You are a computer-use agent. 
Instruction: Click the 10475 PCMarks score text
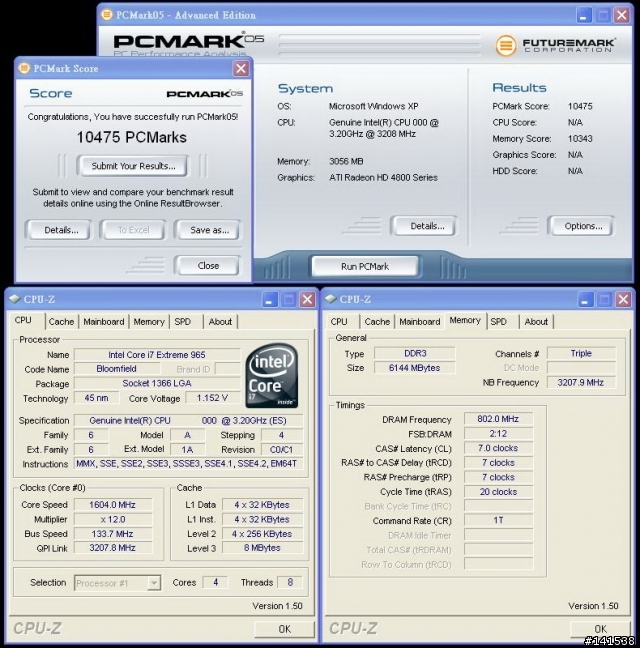tap(132, 137)
